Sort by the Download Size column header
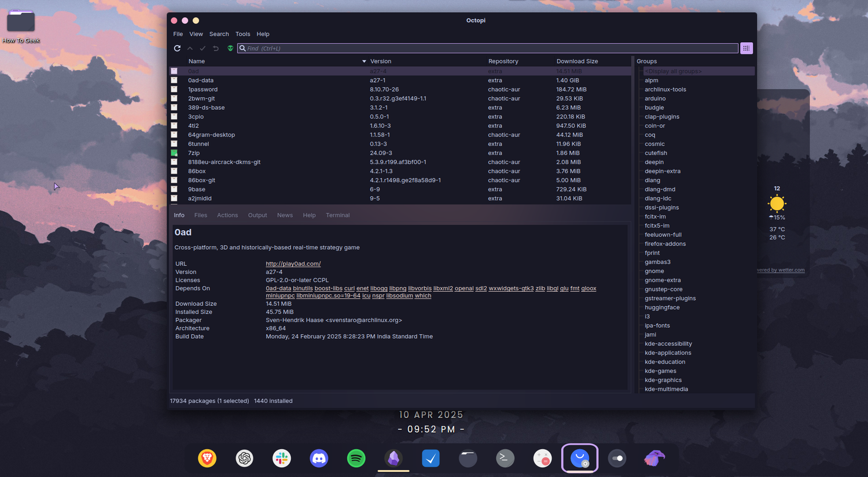Image resolution: width=868 pixels, height=477 pixels. click(577, 61)
